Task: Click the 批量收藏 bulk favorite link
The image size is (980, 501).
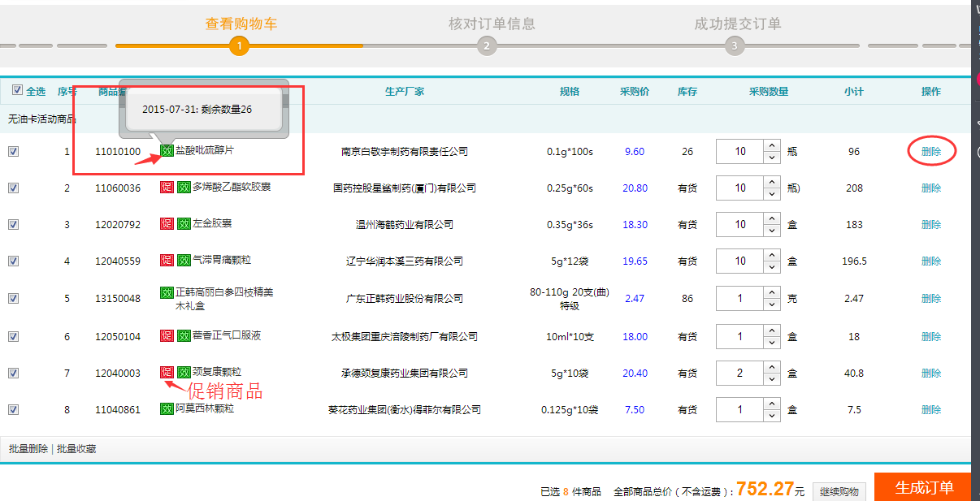Action: [x=76, y=448]
